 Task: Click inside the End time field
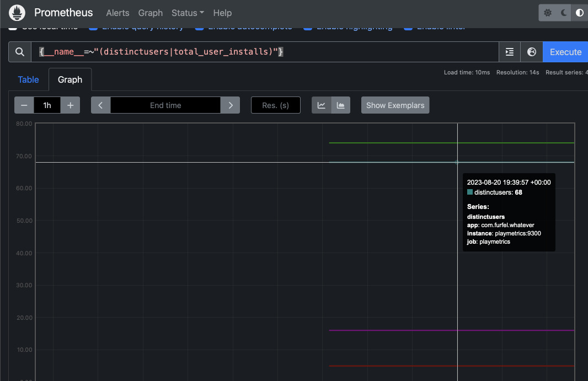pos(165,105)
